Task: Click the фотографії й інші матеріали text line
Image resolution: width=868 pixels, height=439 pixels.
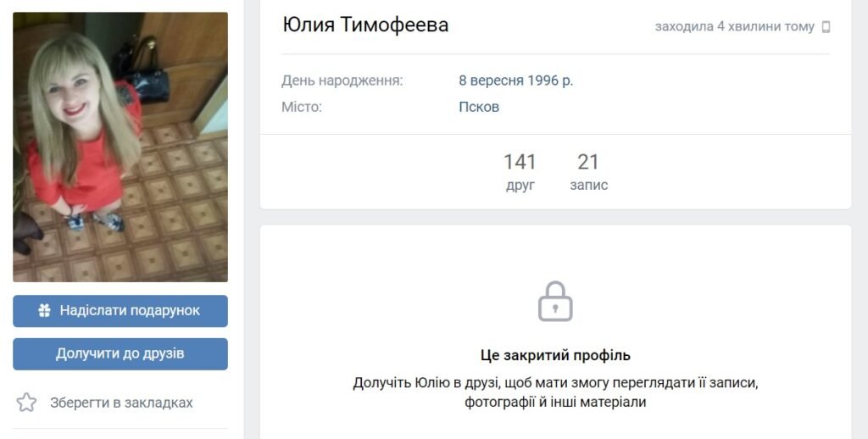Action: [x=555, y=402]
